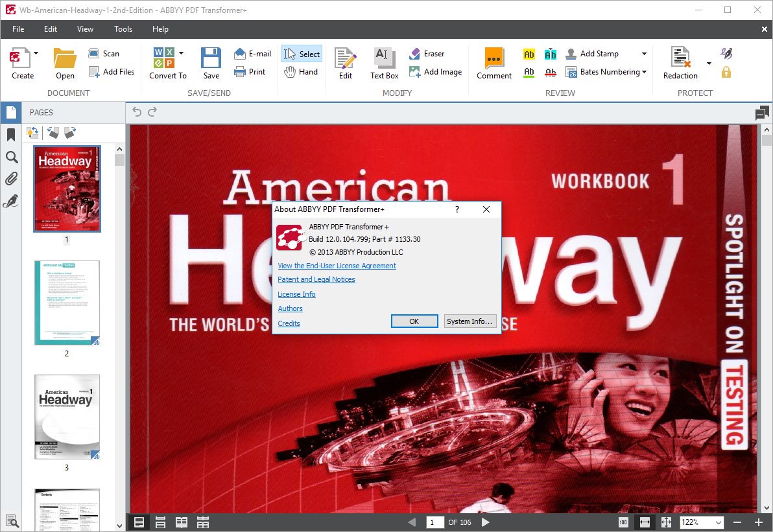
Task: Start a Scan from the ribbon
Action: coord(104,54)
